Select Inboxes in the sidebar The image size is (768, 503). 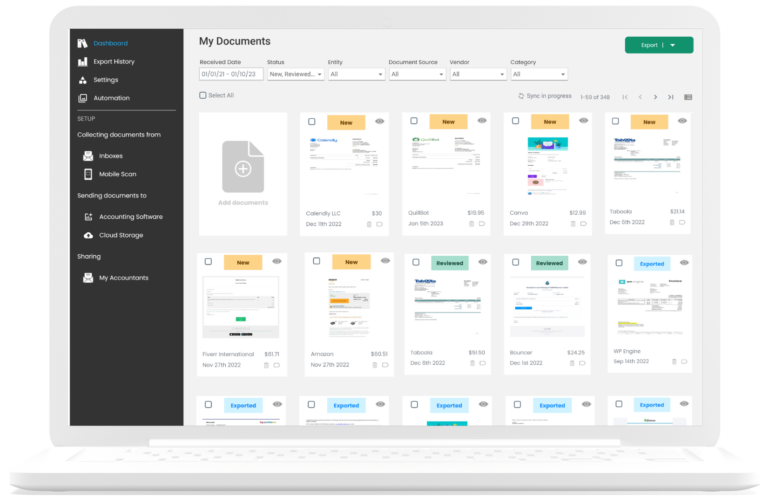tap(110, 156)
